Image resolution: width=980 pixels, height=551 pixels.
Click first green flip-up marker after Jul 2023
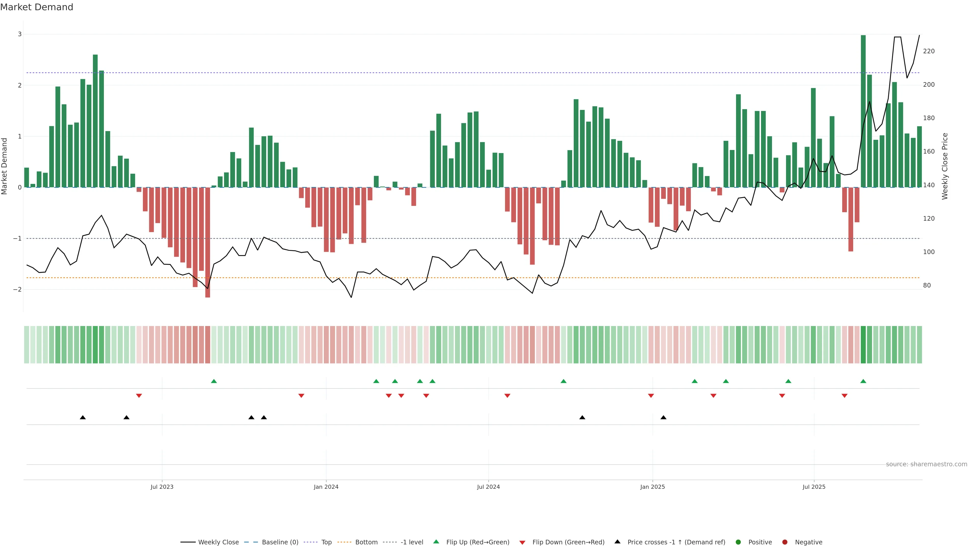tap(214, 381)
